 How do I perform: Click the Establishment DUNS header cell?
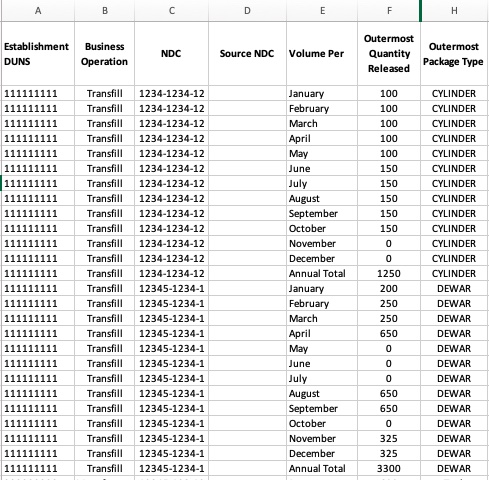click(38, 54)
